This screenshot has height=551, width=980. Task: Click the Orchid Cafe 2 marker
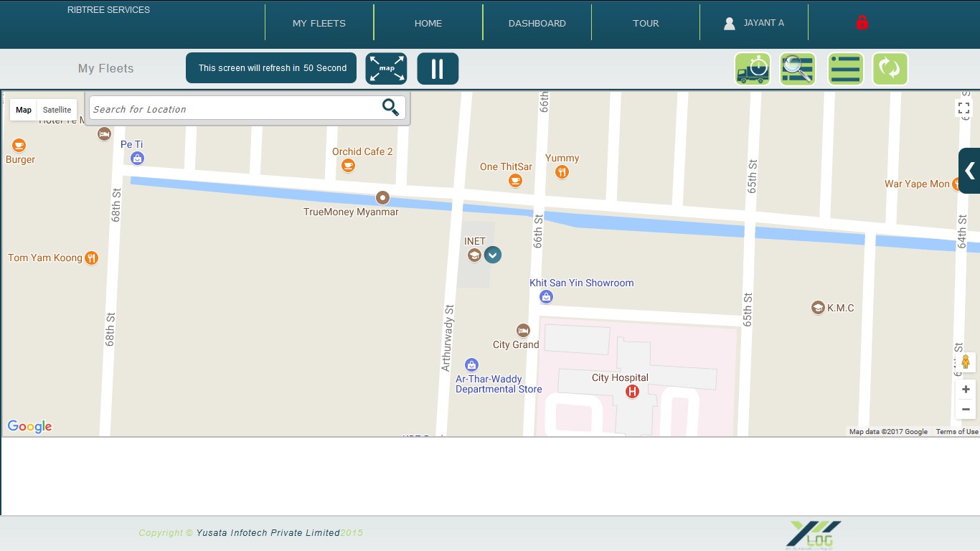click(x=348, y=166)
